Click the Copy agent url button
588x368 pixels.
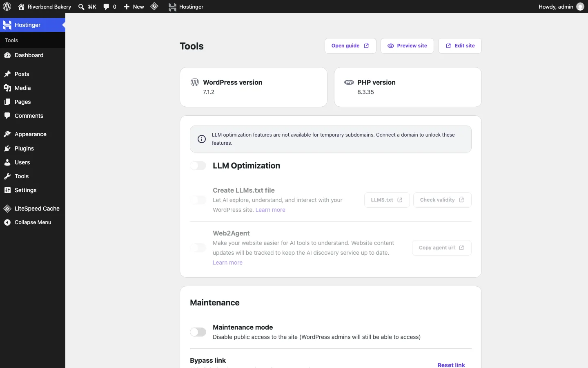[x=442, y=248]
